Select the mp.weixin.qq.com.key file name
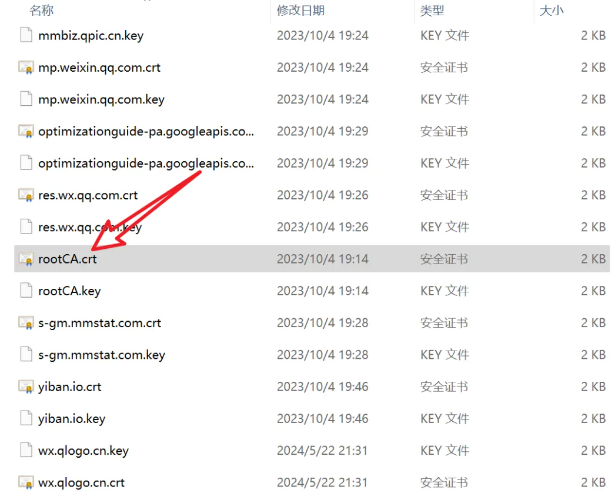 point(101,99)
